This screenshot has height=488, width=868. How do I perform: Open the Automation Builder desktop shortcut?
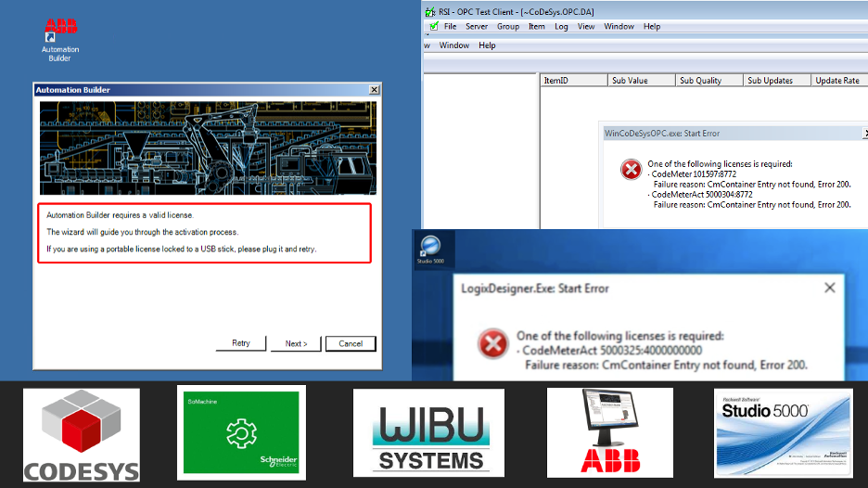click(60, 40)
